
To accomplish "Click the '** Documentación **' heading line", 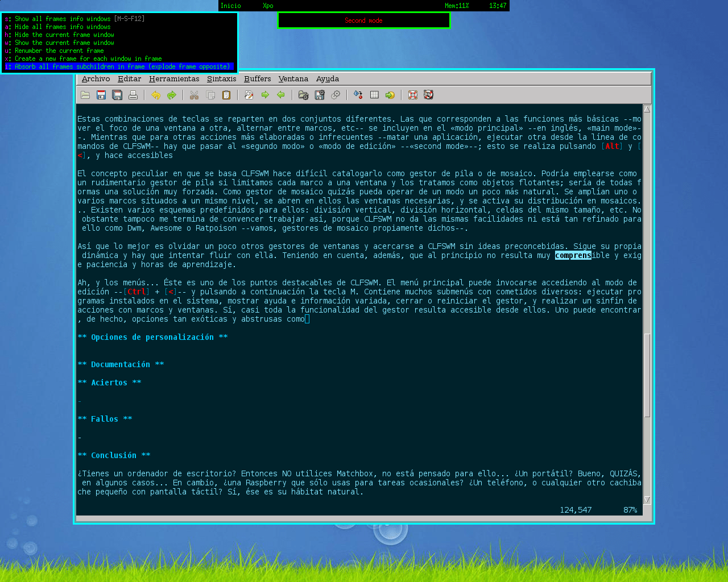I will point(121,364).
